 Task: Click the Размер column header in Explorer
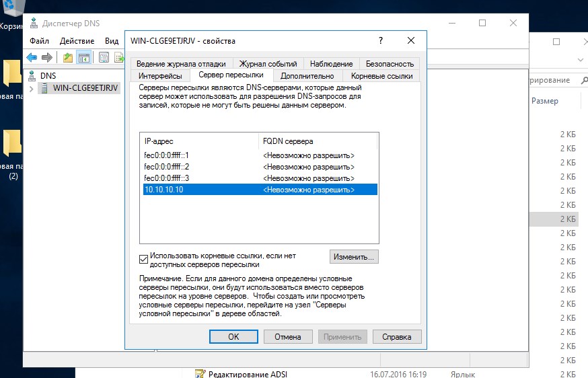[x=545, y=101]
